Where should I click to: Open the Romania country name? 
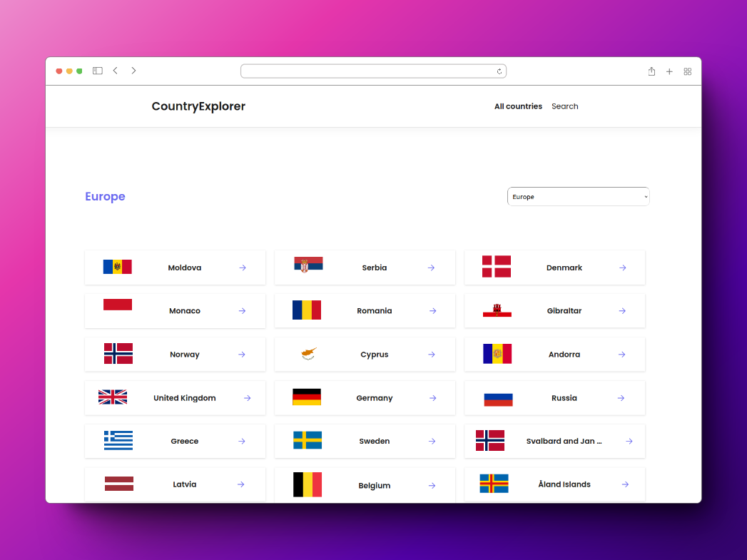[375, 311]
